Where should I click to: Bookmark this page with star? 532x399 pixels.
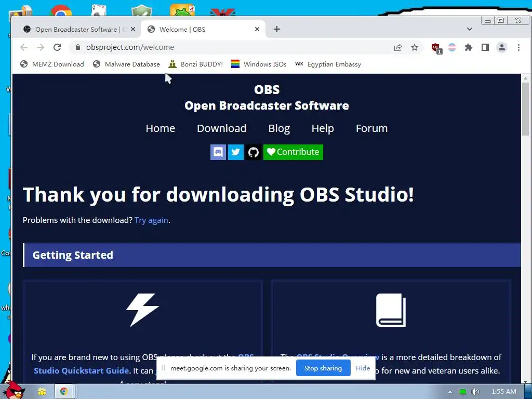click(x=415, y=47)
